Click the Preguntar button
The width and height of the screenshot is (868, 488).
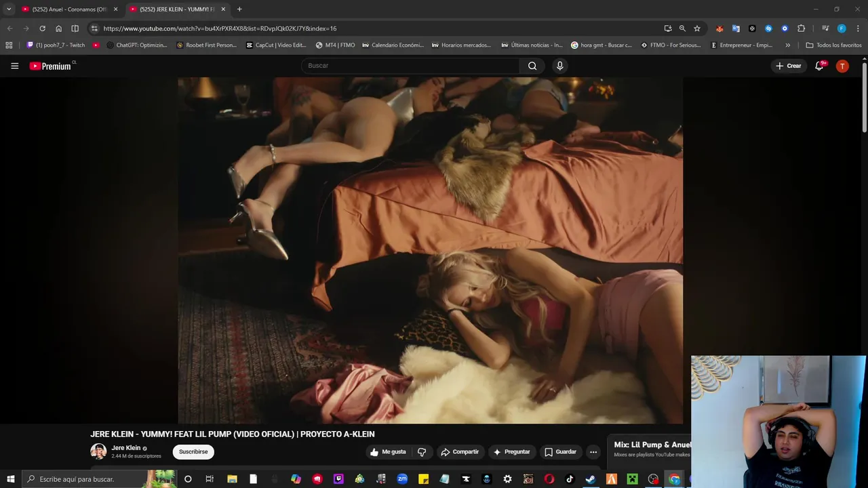tap(512, 452)
